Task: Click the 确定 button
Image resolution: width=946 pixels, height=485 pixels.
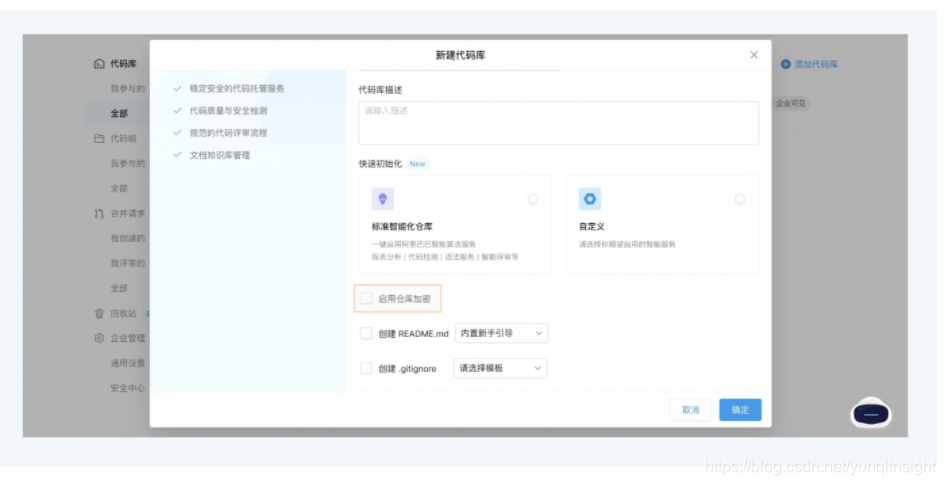Action: [740, 410]
